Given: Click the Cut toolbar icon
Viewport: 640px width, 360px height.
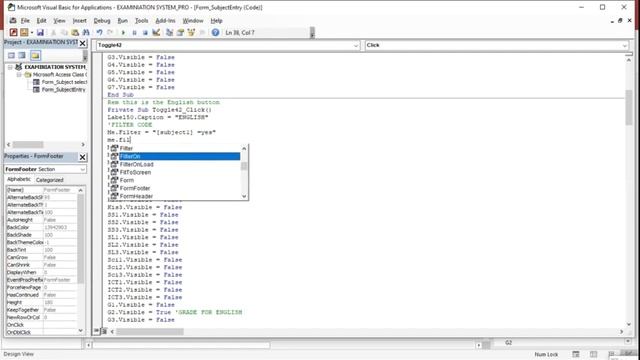Looking at the screenshot, I should pyautogui.click(x=53, y=32).
